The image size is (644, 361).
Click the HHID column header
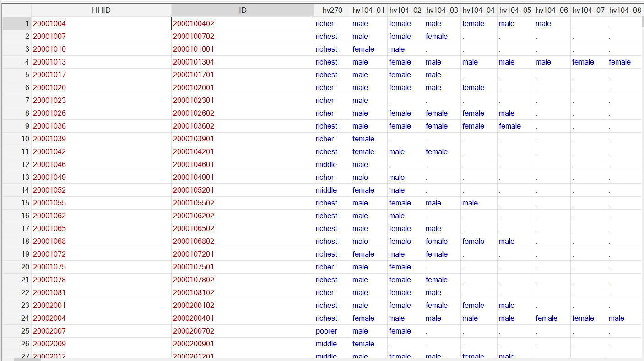[101, 10]
